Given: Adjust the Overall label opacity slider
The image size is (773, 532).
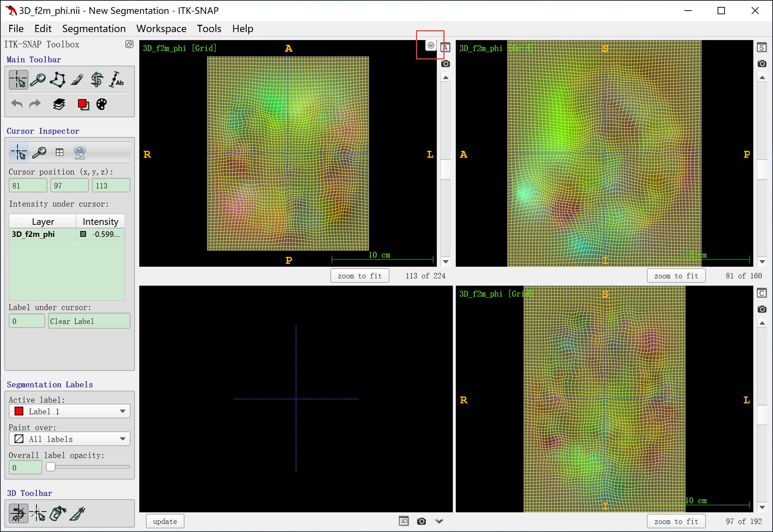Looking at the screenshot, I should click(x=51, y=467).
